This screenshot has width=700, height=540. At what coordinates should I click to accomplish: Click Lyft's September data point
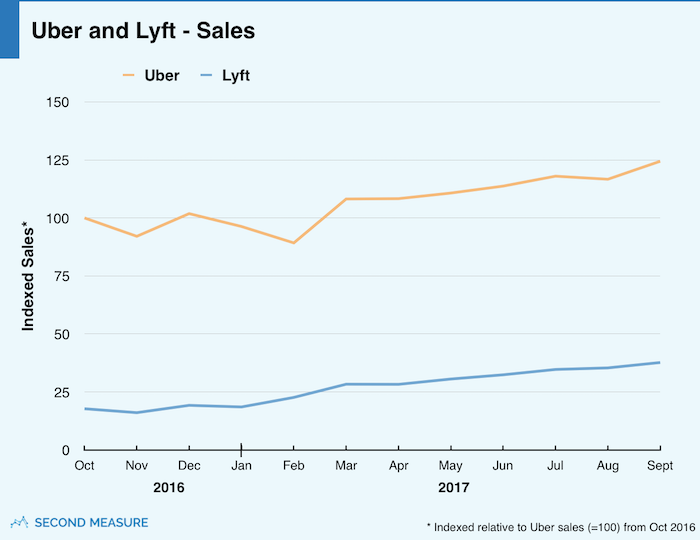659,362
